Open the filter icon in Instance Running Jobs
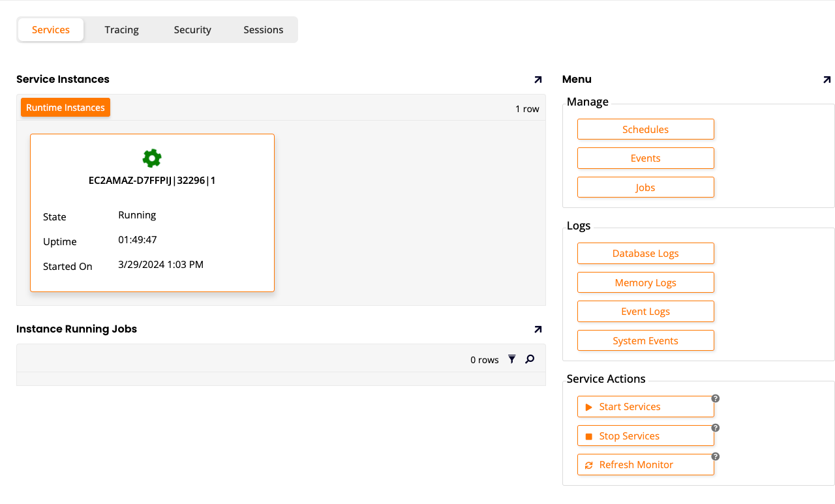Screen dimensions: 835x504 (511, 359)
